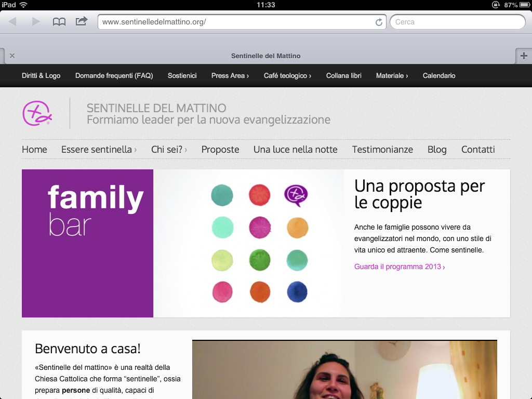Expand the Materiale menu
Viewport: 532px width, 399px height.
[392, 76]
